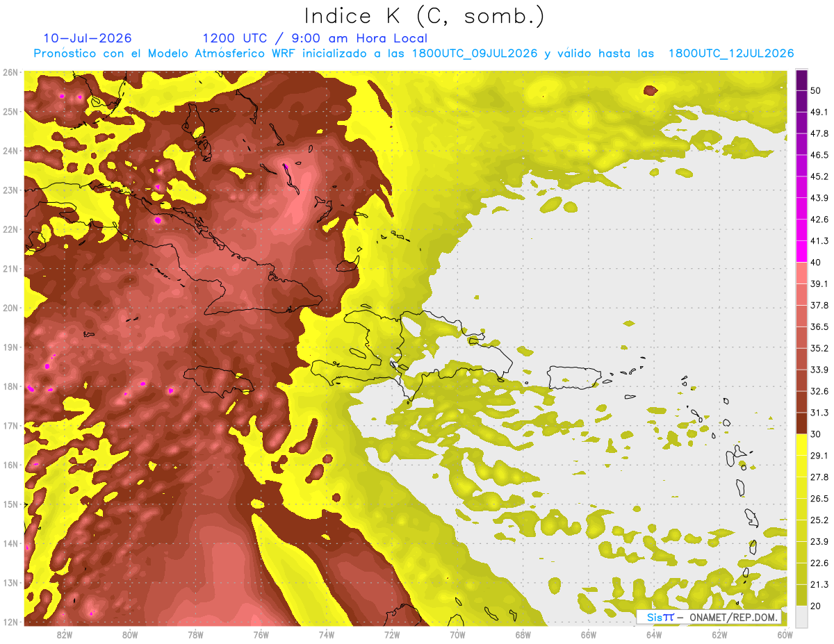834x644 pixels.
Task: Select the "14N" latitude label
Action: click(10, 543)
